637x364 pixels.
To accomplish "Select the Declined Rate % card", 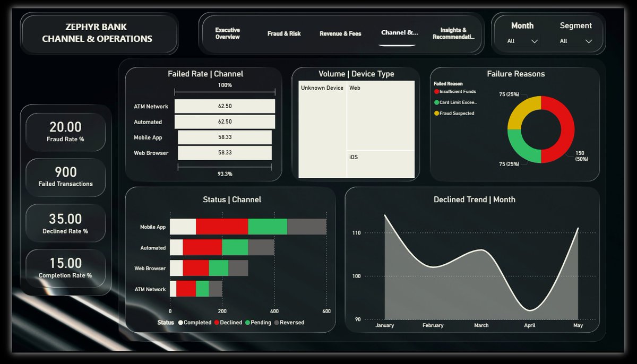I will pyautogui.click(x=65, y=223).
